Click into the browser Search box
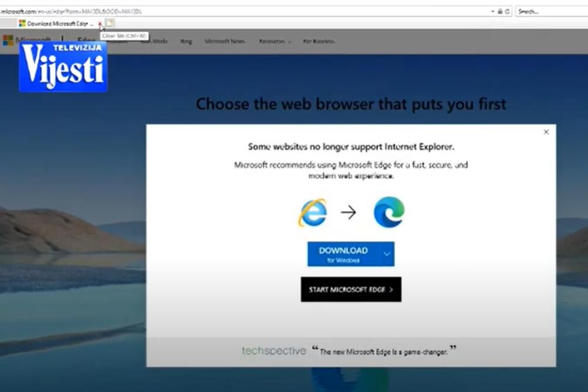 click(x=550, y=11)
